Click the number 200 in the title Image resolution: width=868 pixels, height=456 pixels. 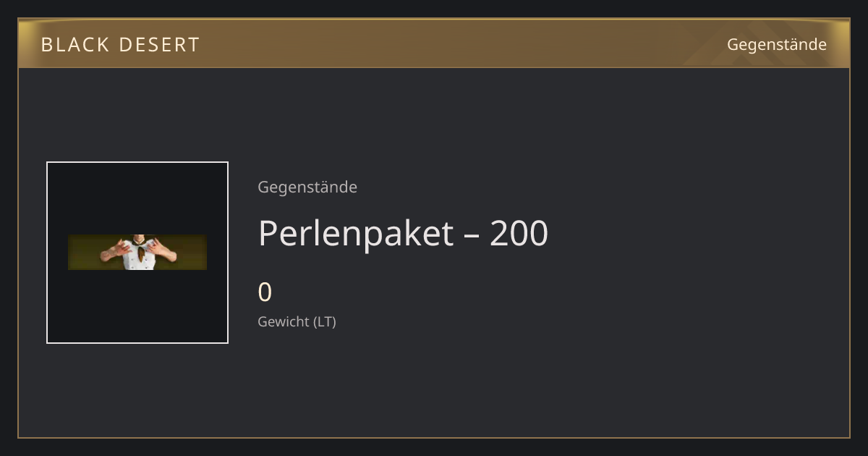click(x=519, y=234)
